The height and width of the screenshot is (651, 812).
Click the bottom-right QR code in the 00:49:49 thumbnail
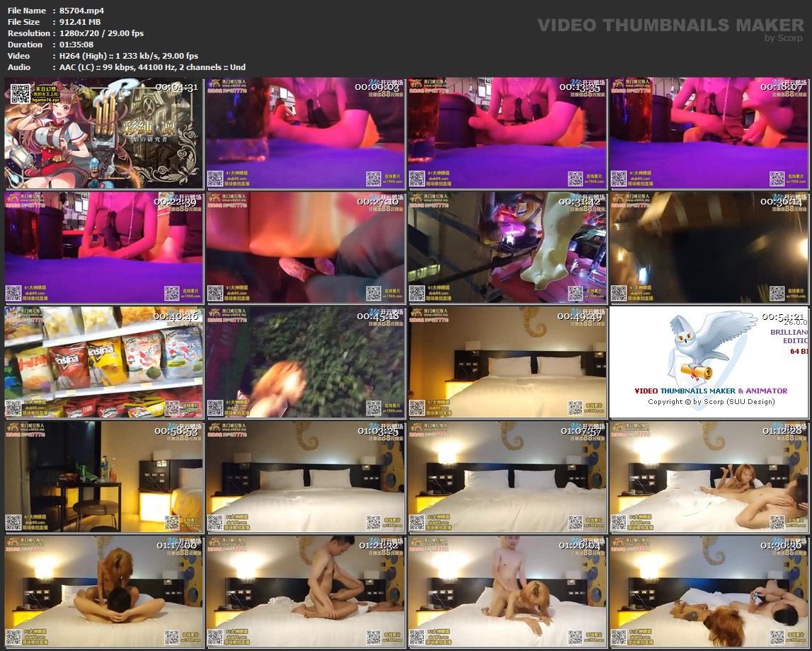pyautogui.click(x=576, y=408)
